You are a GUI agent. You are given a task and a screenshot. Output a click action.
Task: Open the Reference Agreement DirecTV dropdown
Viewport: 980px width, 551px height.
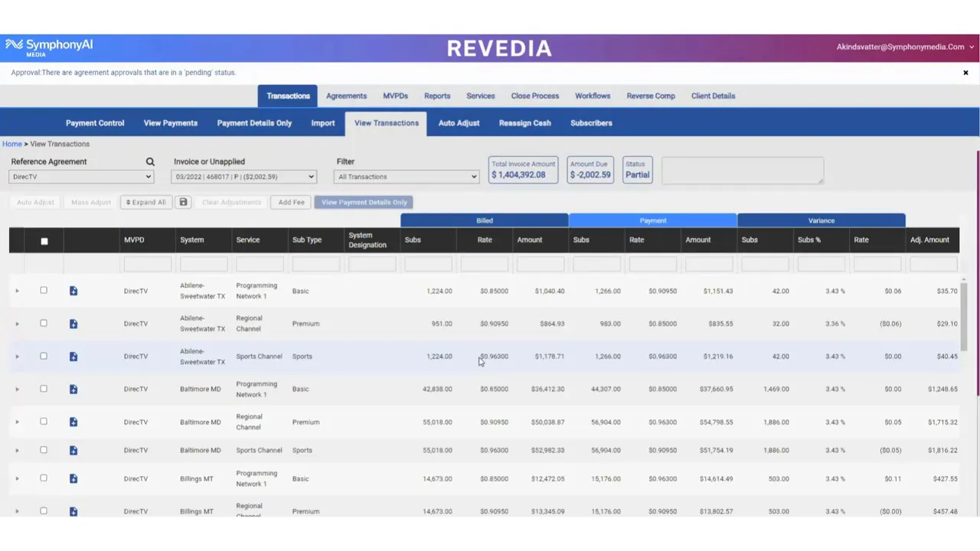pyautogui.click(x=81, y=177)
